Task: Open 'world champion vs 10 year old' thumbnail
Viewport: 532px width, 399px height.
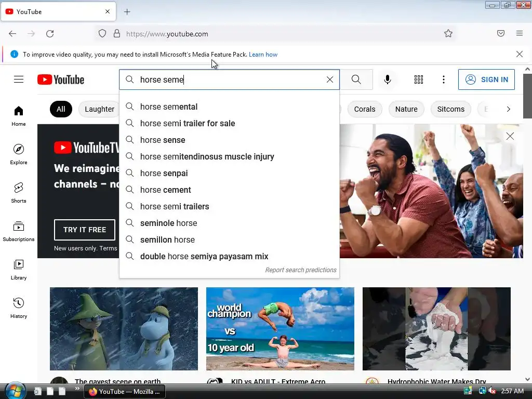Action: tap(280, 329)
